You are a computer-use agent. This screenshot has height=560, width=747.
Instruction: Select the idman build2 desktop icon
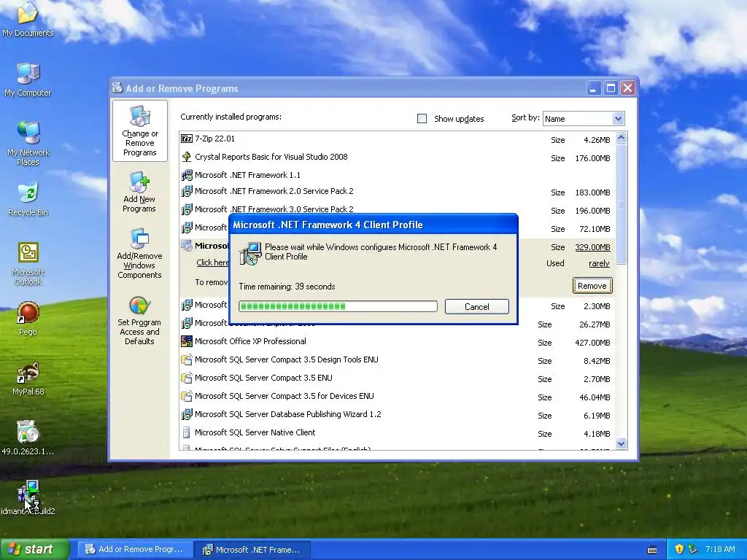point(28,498)
